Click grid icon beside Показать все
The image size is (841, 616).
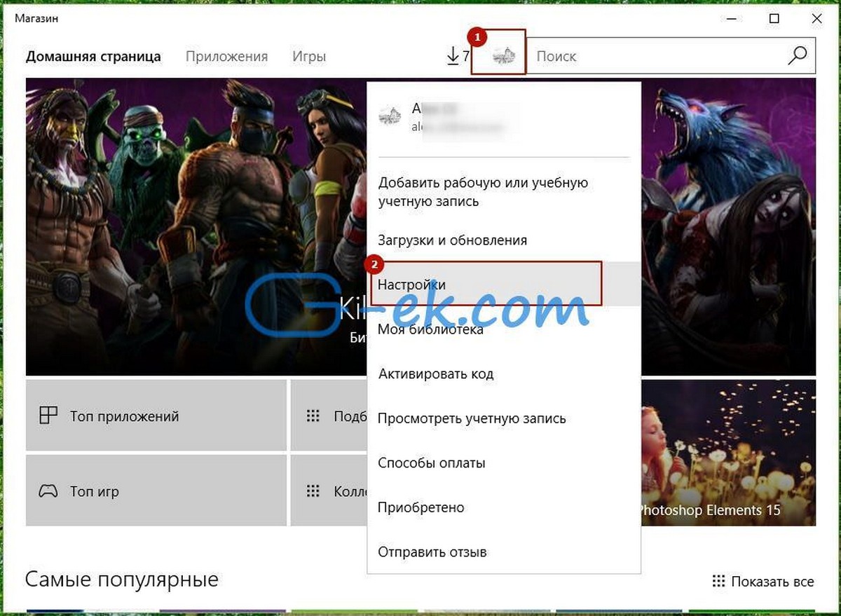pyautogui.click(x=718, y=581)
